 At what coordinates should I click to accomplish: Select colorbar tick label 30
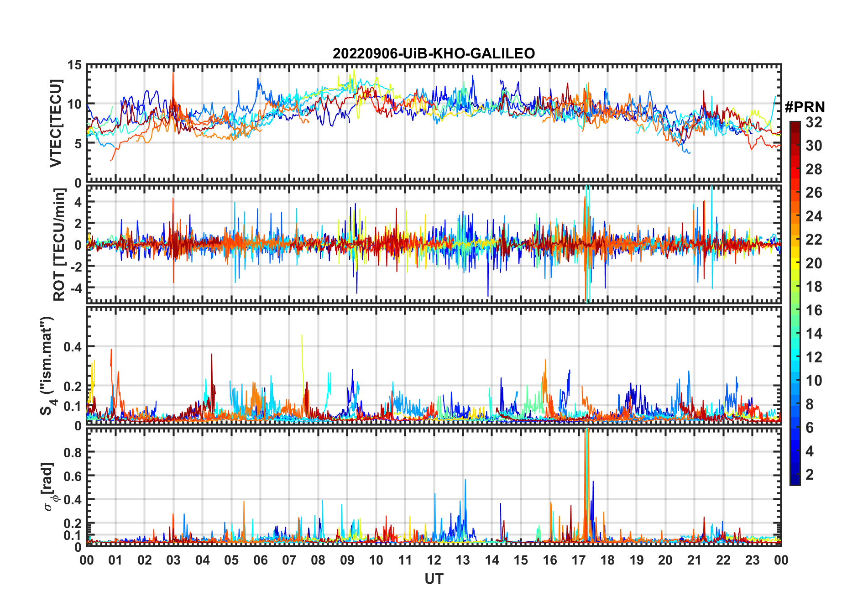coord(814,146)
